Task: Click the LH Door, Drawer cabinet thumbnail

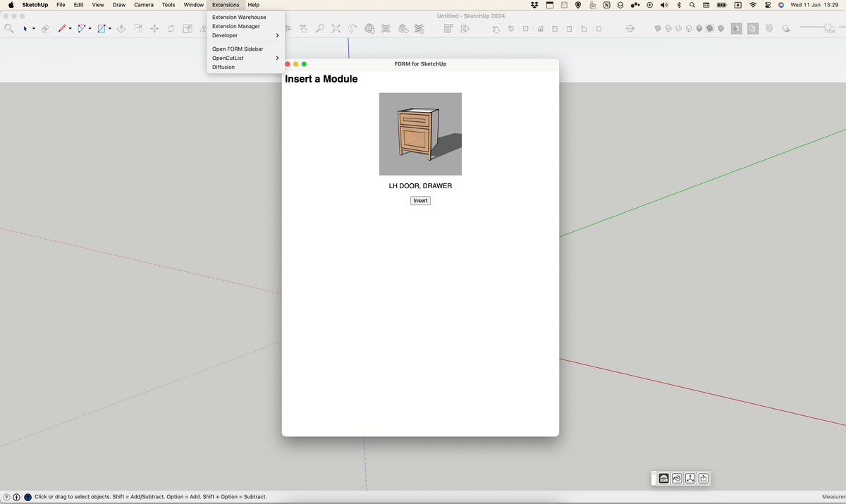Action: pos(420,134)
